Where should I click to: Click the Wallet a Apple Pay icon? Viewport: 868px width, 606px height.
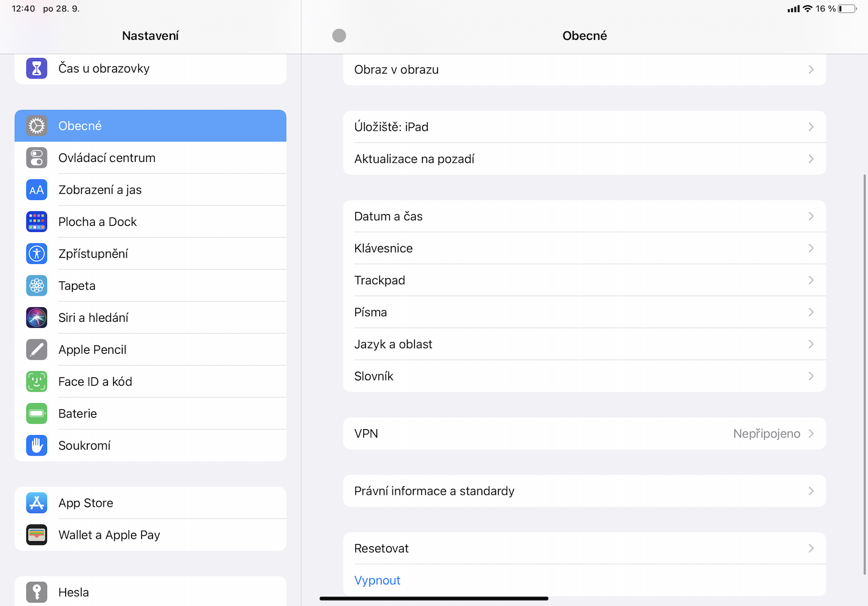pos(37,535)
